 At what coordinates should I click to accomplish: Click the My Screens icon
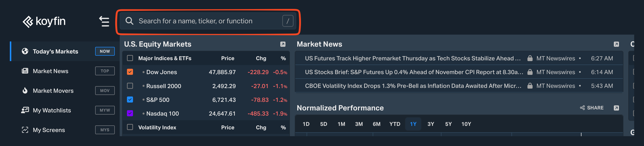tap(25, 130)
